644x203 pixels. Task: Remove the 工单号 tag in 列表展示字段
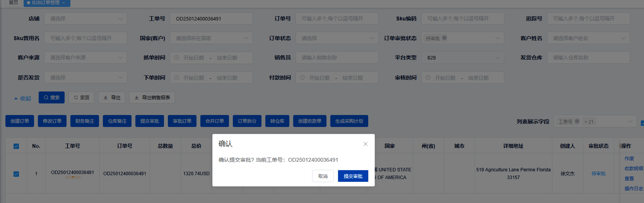(577, 121)
